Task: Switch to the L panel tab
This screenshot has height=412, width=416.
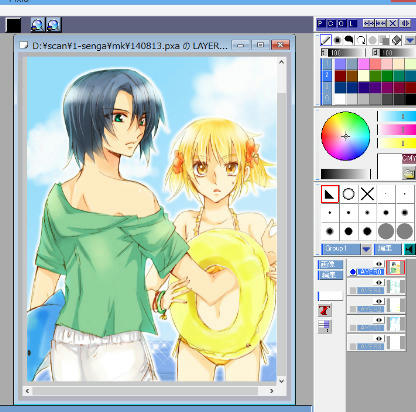Action: 352,23
